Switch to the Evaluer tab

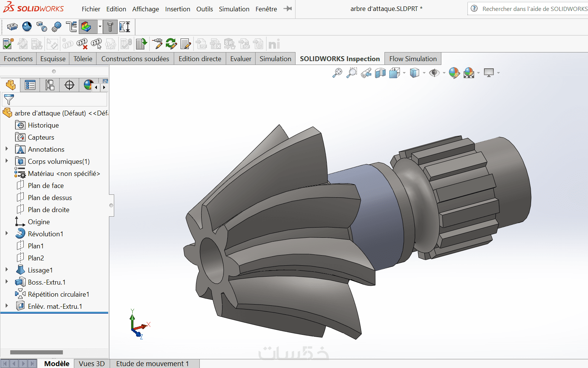241,59
